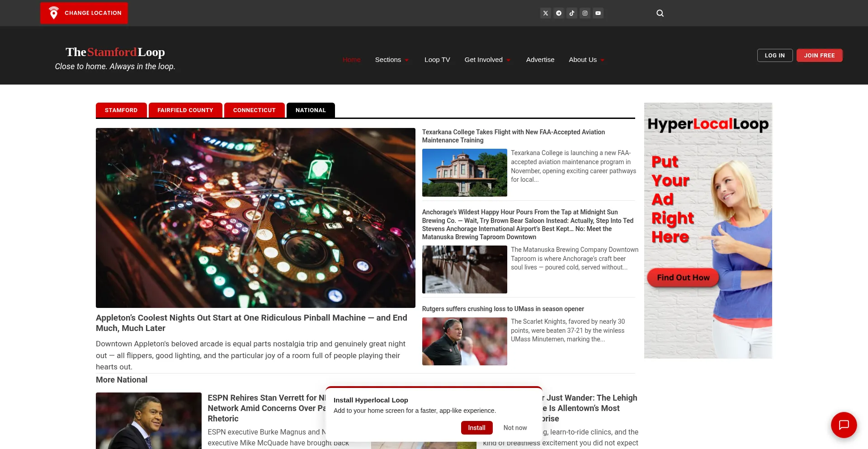This screenshot has height=449, width=868.
Task: Dismiss the install prompt with Not now
Action: point(515,428)
